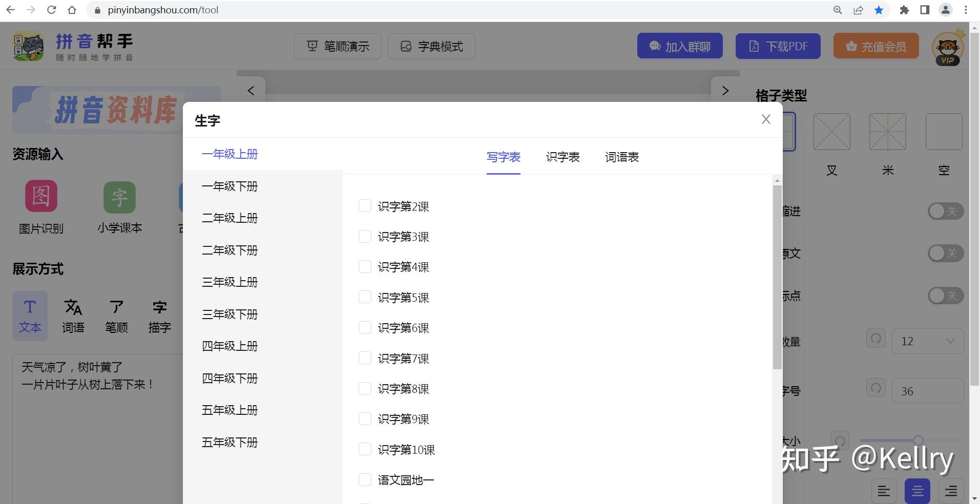Screen dimensions: 980x504
Task: Open the browser side panel icon
Action: pos(925,10)
